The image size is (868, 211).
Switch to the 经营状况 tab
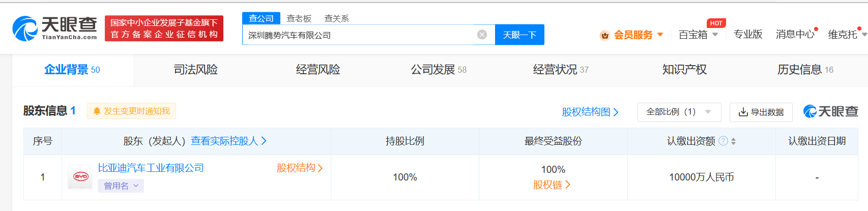[561, 70]
